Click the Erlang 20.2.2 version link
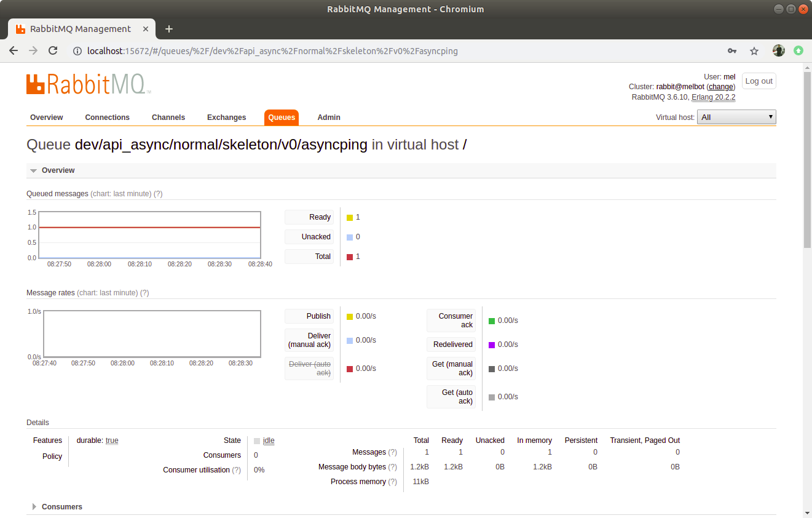Image resolution: width=812 pixels, height=518 pixels. pos(714,97)
